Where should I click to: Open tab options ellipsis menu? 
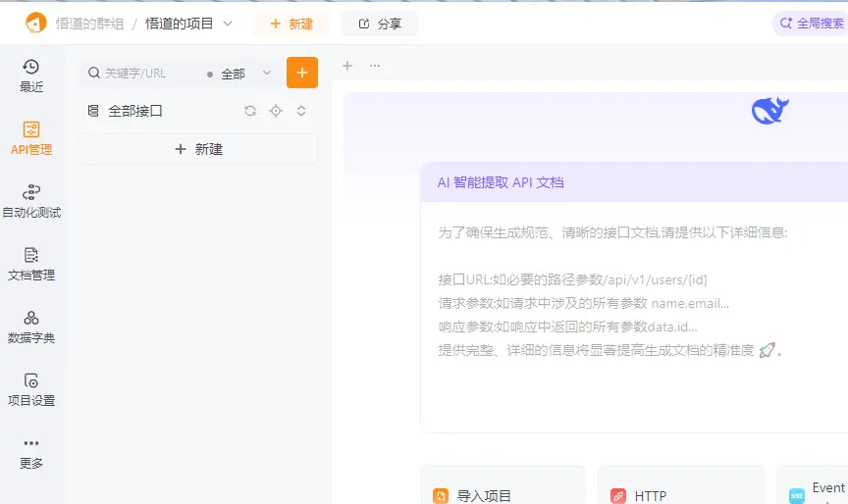(x=375, y=66)
